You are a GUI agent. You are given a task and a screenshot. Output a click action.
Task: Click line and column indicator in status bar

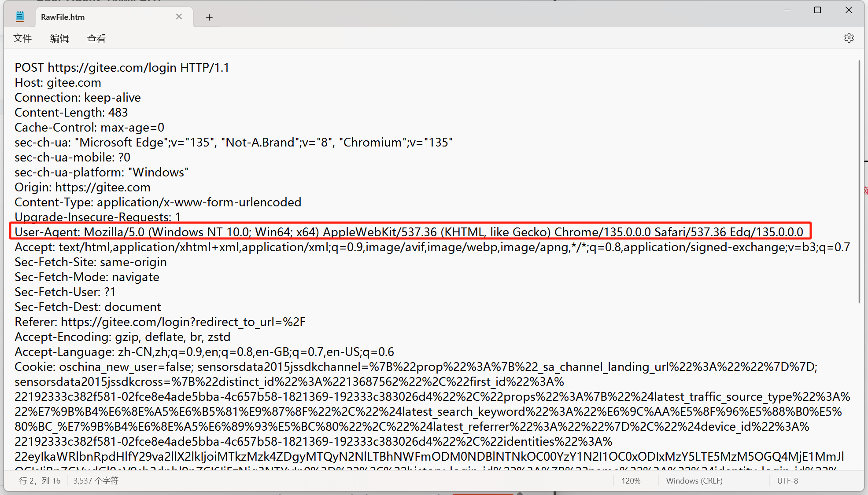pyautogui.click(x=40, y=480)
